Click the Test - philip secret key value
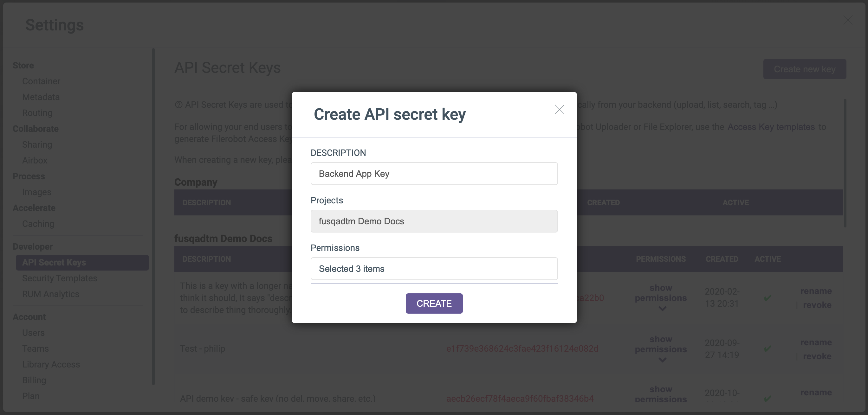 (x=522, y=349)
